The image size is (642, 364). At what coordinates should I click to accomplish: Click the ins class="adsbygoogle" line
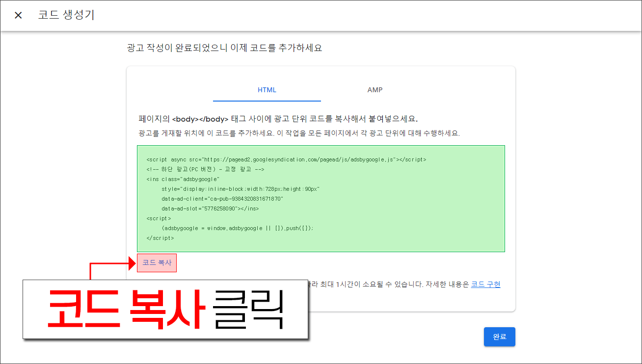183,179
